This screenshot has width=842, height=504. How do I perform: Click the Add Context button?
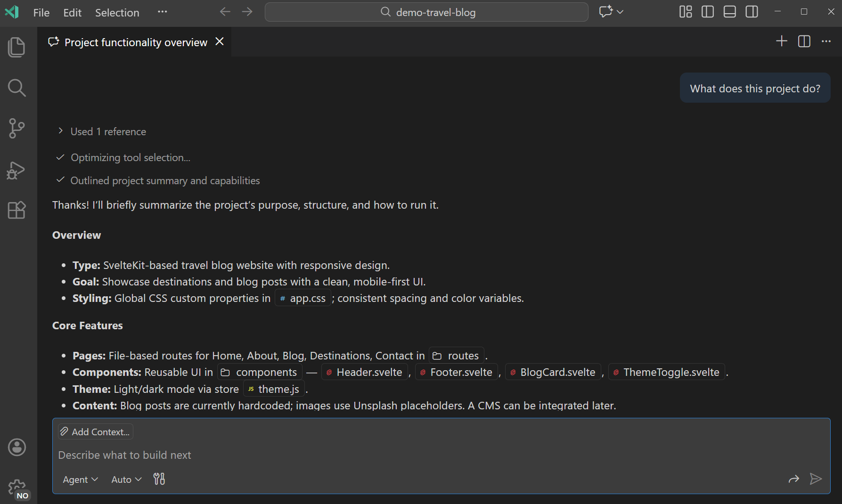[x=95, y=431]
